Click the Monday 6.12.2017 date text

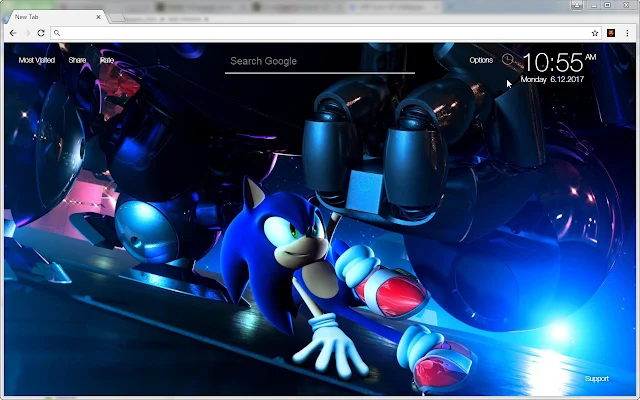[552, 79]
